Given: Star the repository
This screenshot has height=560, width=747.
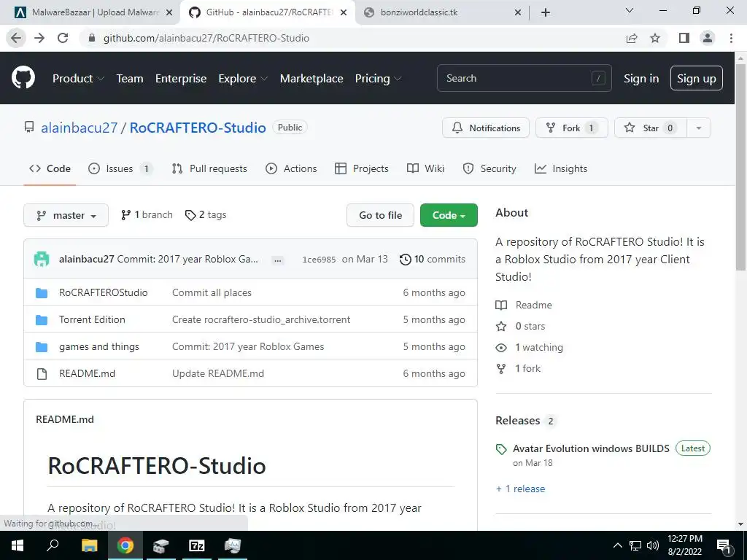Looking at the screenshot, I should [x=650, y=128].
